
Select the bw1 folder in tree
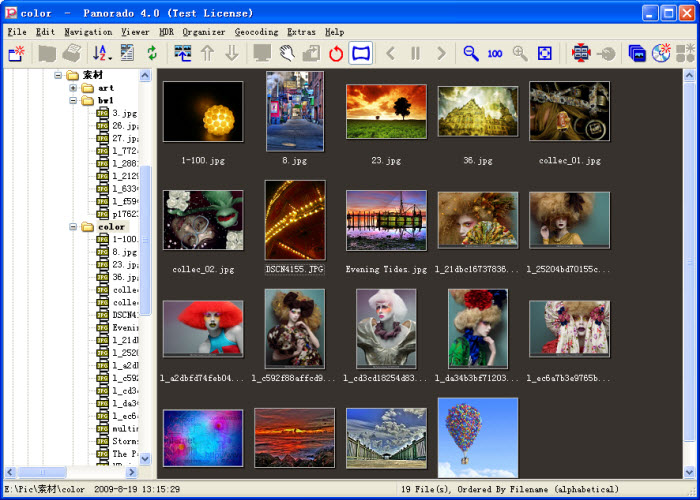[x=106, y=100]
